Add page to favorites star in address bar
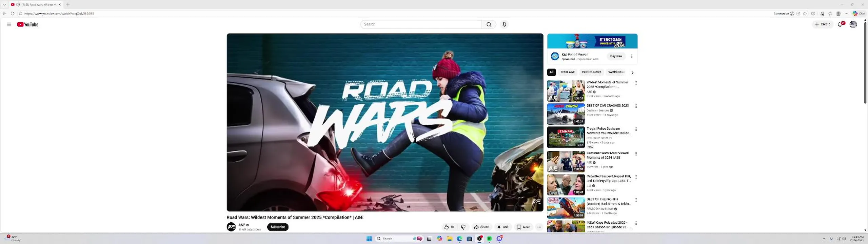 click(x=805, y=14)
